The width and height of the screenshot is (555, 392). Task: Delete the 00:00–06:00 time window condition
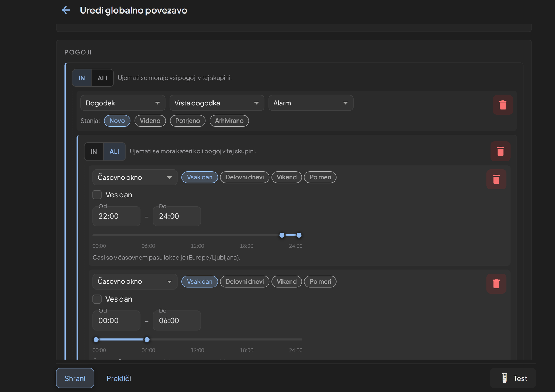[496, 284]
